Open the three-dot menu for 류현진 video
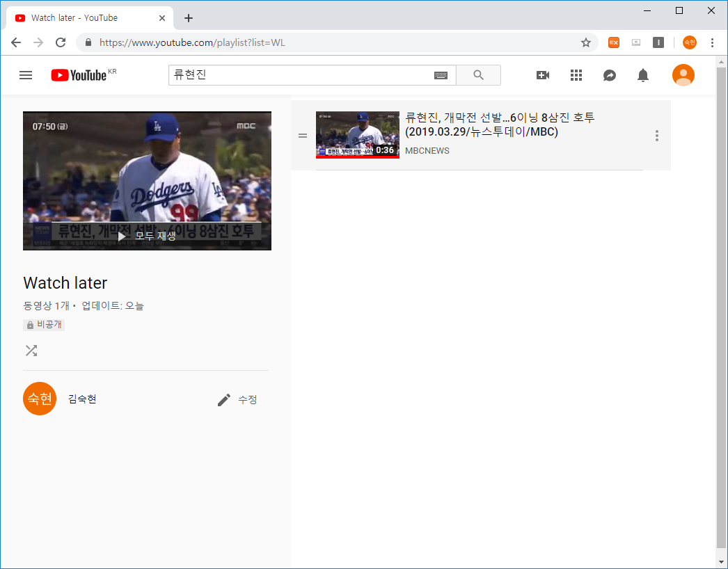 [656, 136]
